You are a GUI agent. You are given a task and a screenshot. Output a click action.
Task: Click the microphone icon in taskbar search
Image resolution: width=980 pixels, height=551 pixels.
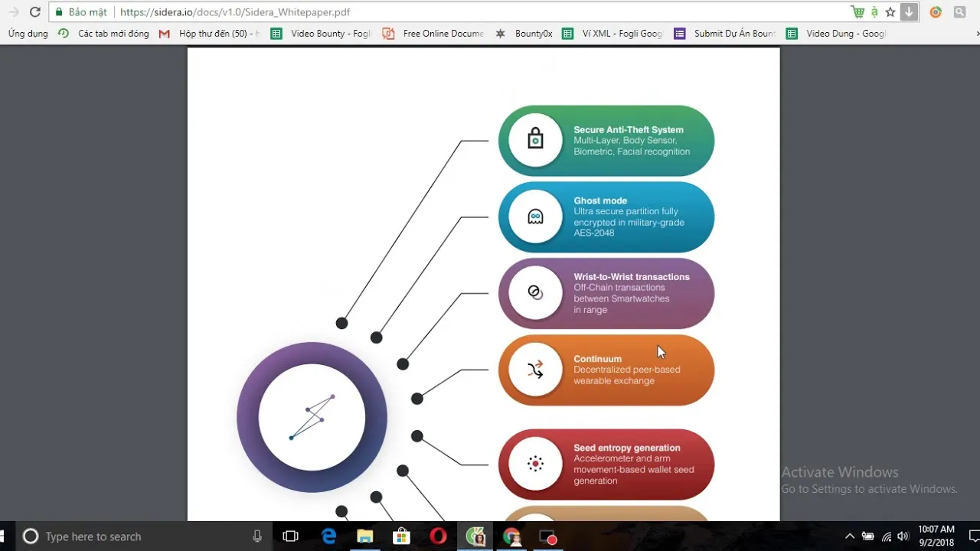pos(257,536)
